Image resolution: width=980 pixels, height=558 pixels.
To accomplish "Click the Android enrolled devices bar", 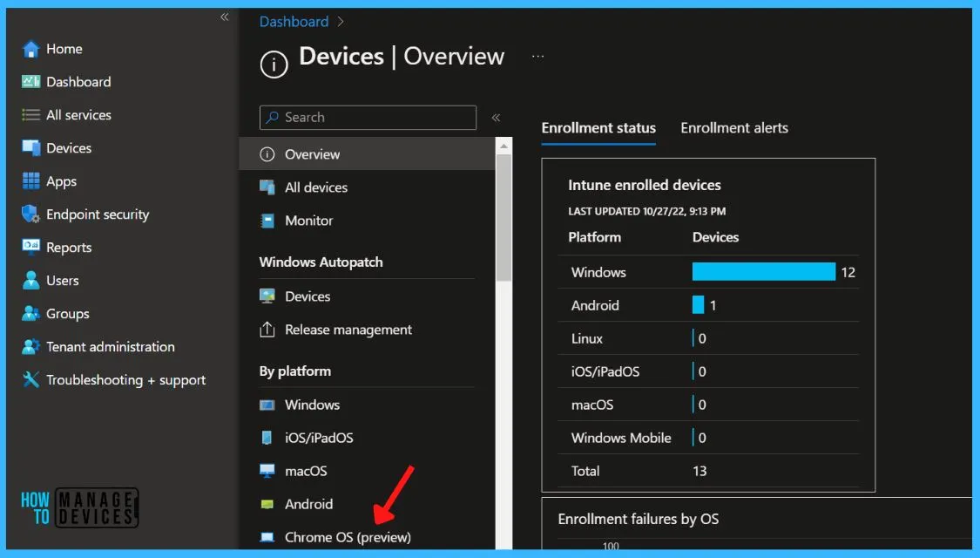I will [698, 304].
